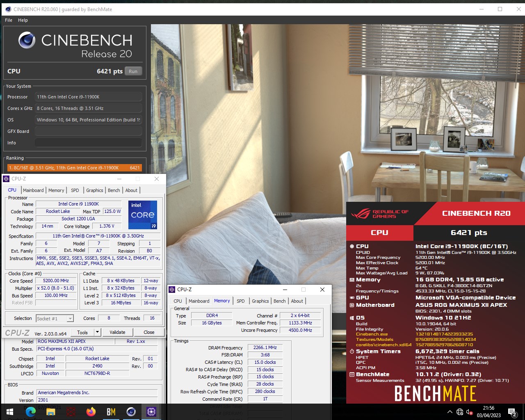Viewport: 525px width, 420px height.
Task: Click the Bus Speed value 100.00 MHz
Action: click(x=56, y=296)
